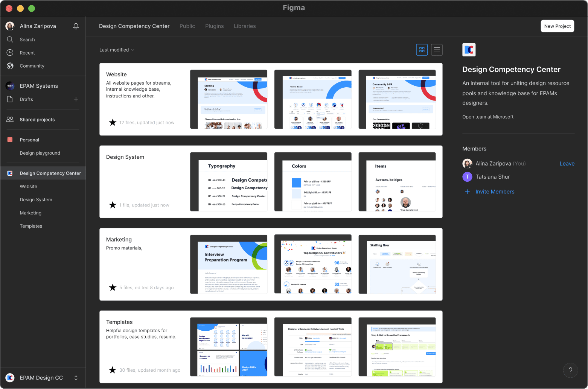Click the Leave team link
This screenshot has height=389, width=588.
click(567, 164)
